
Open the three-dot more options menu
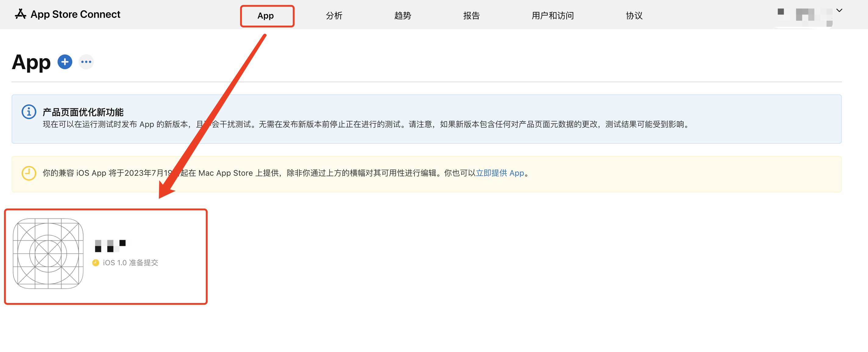pos(86,62)
